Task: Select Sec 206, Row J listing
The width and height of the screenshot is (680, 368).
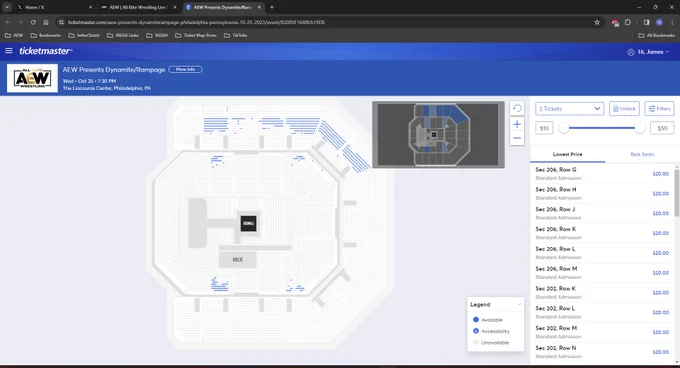Action: pyautogui.click(x=602, y=213)
